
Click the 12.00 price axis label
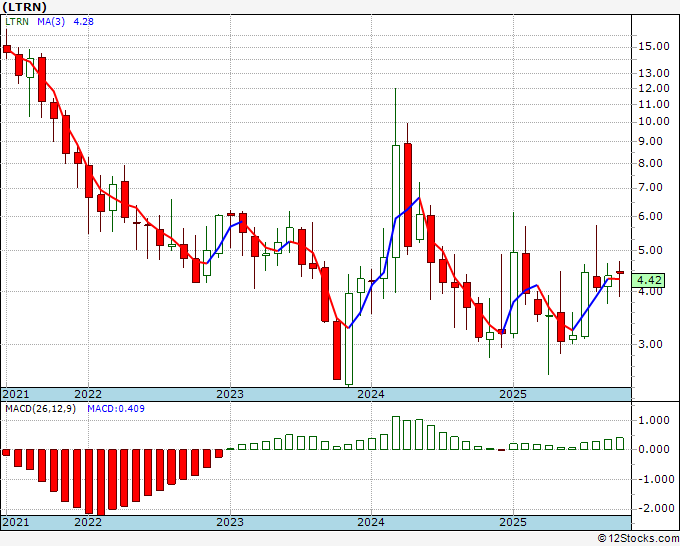coord(654,88)
